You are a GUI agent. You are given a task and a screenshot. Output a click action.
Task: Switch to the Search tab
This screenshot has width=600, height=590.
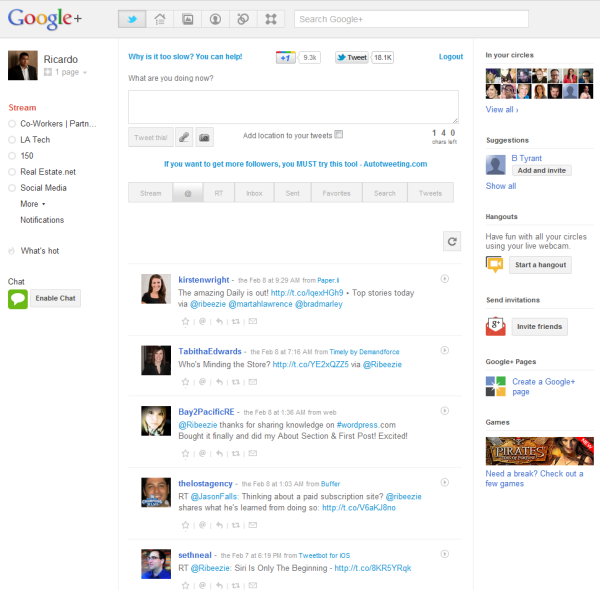pos(385,193)
